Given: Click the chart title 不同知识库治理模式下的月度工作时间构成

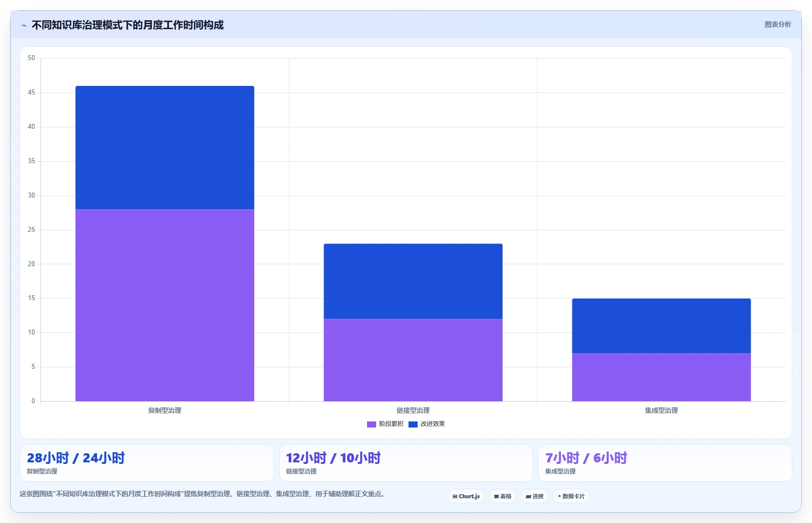Looking at the screenshot, I should coord(127,25).
